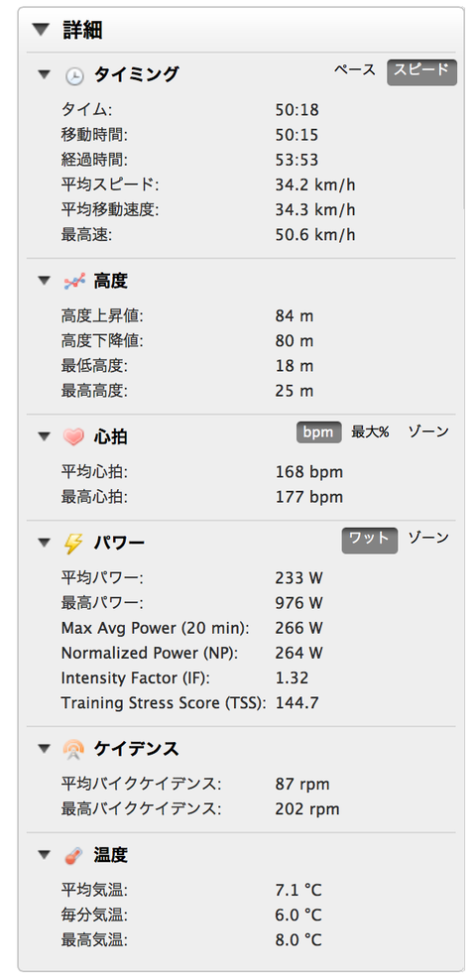Click the heart icon beside 心拍
This screenshot has width=476, height=980.
74,437
